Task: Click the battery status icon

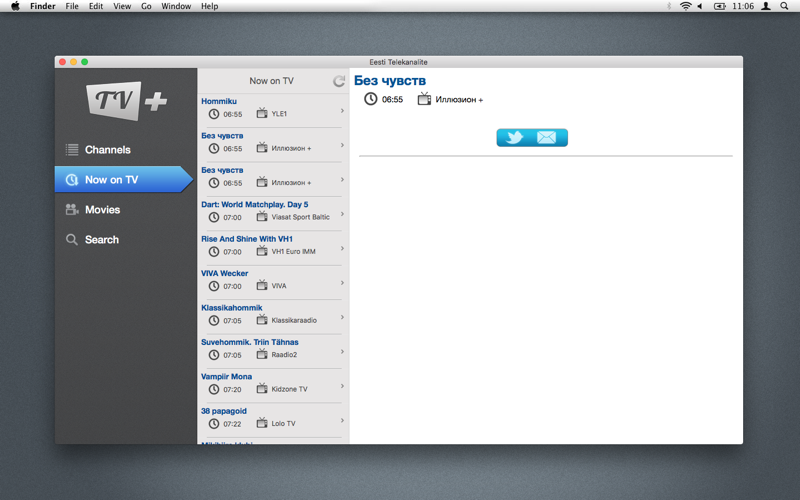Action: [719, 6]
